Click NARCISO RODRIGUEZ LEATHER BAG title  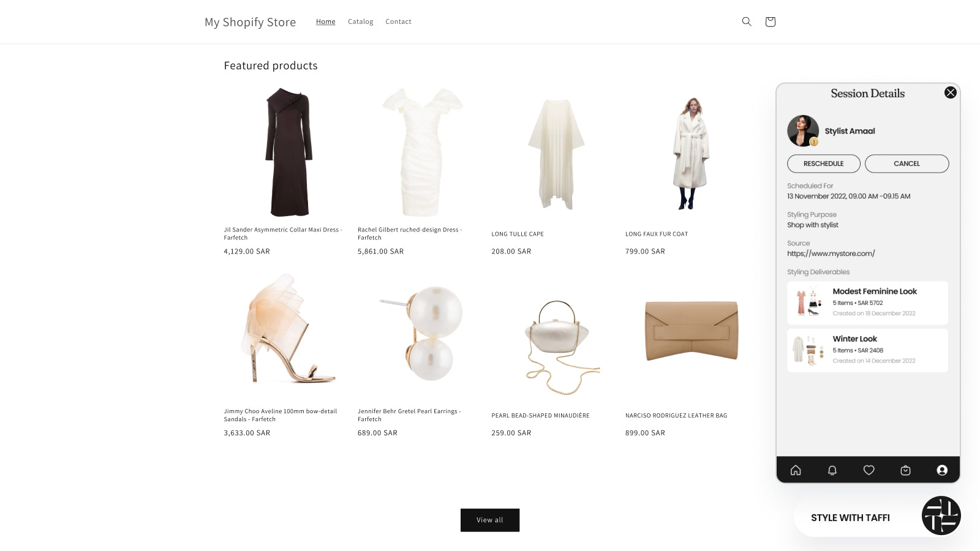(676, 416)
